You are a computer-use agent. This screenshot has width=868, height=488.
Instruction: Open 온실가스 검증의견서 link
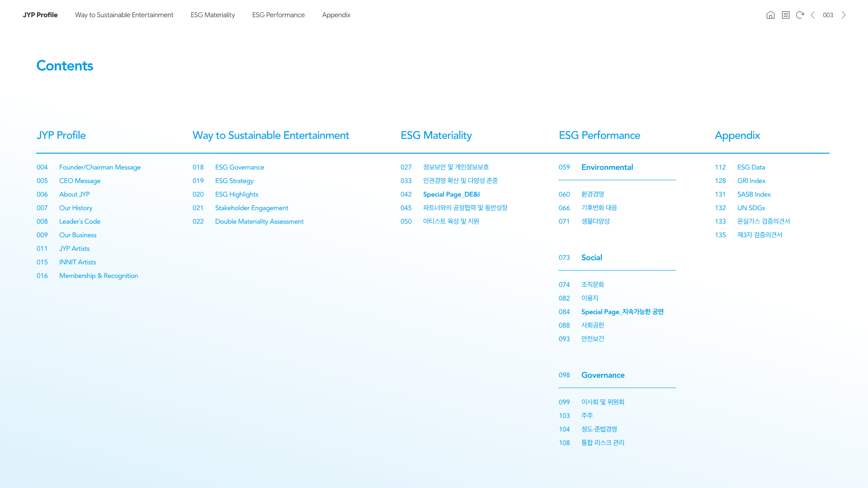(764, 221)
